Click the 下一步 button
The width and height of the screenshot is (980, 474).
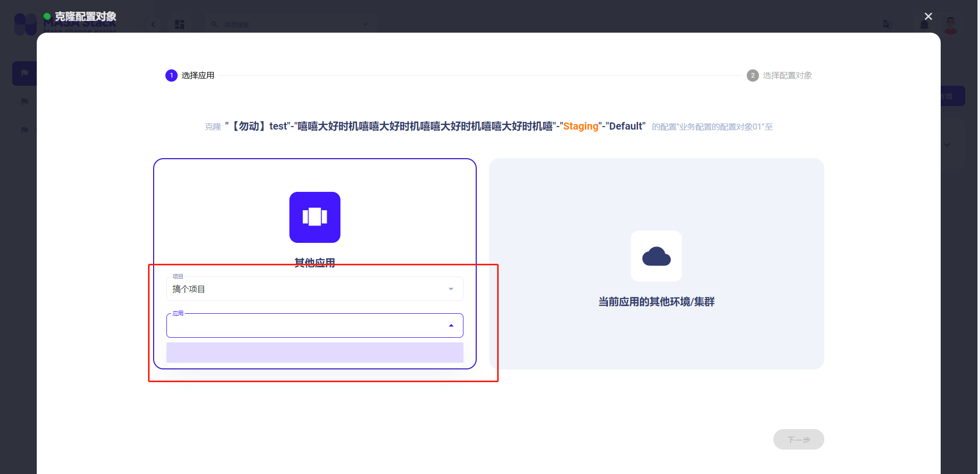point(798,439)
